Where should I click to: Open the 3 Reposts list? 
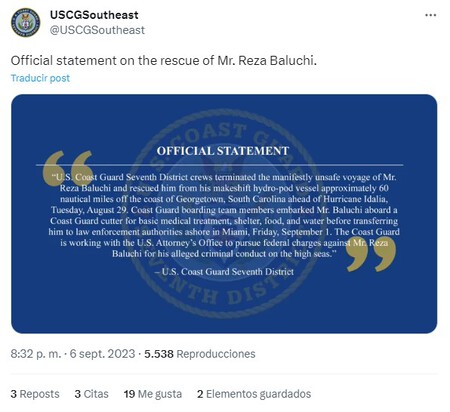35,394
